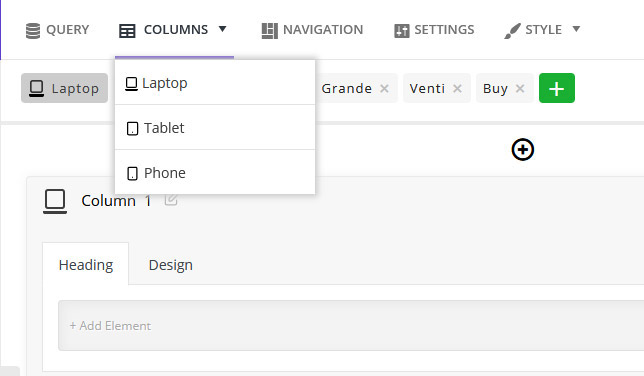Image resolution: width=644 pixels, height=376 pixels.
Task: Click the Laptop device button
Action: click(64, 88)
